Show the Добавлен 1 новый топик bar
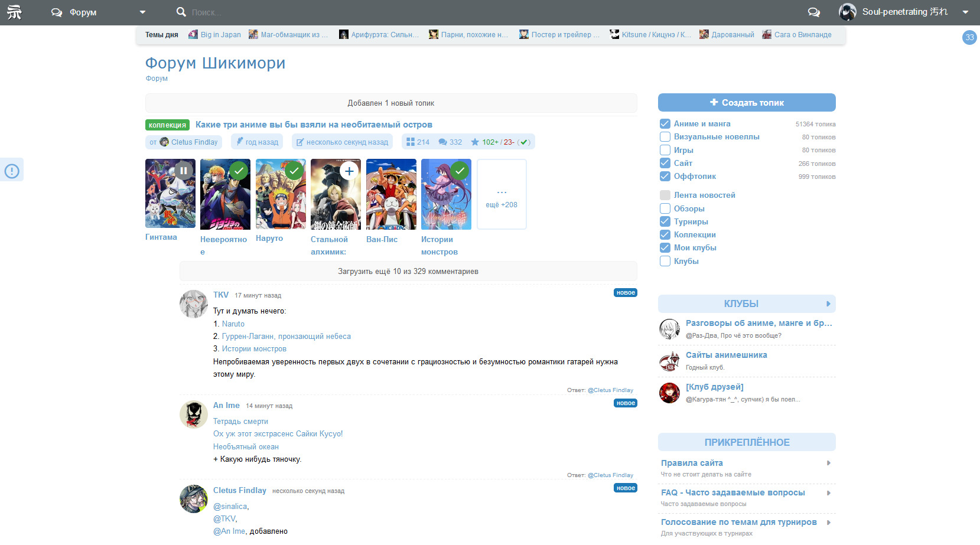Screen dimensions: 980x545 pyautogui.click(x=391, y=103)
